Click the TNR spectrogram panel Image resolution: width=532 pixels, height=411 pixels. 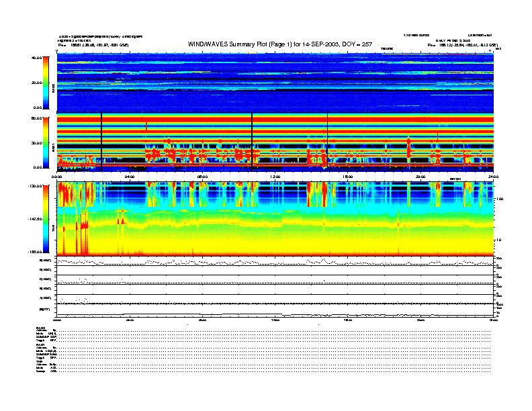point(275,219)
